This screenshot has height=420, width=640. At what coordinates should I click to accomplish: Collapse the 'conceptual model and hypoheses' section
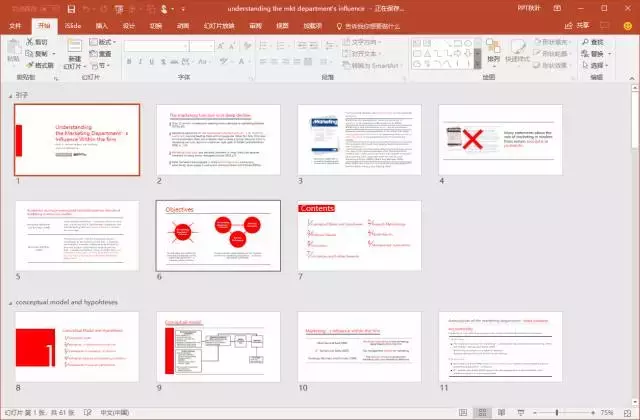tap(10, 302)
